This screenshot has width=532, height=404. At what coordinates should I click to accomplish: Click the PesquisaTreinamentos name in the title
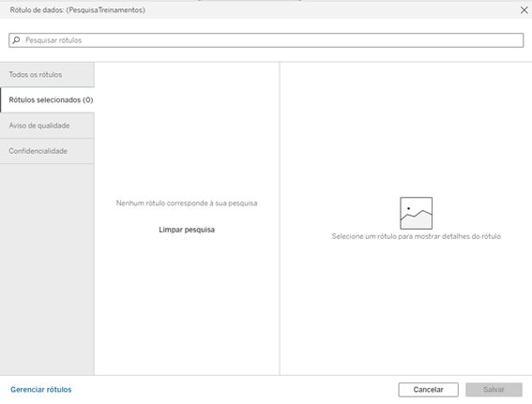click(105, 10)
